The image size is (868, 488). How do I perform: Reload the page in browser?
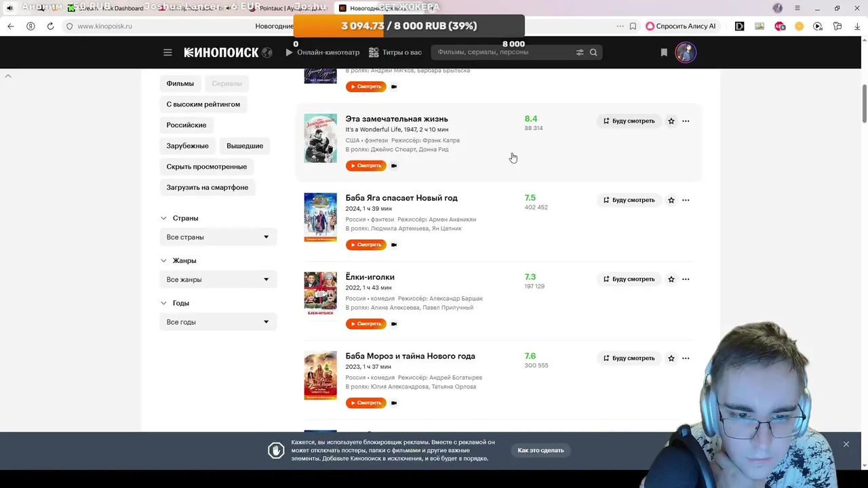50,26
